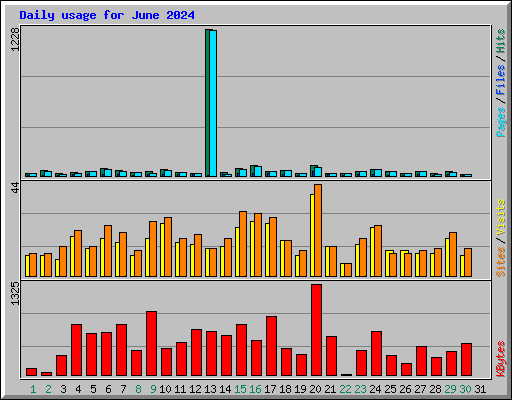The width and height of the screenshot is (512, 400).
Task: Select day label 2 on the x-axis
Action: click(48, 389)
